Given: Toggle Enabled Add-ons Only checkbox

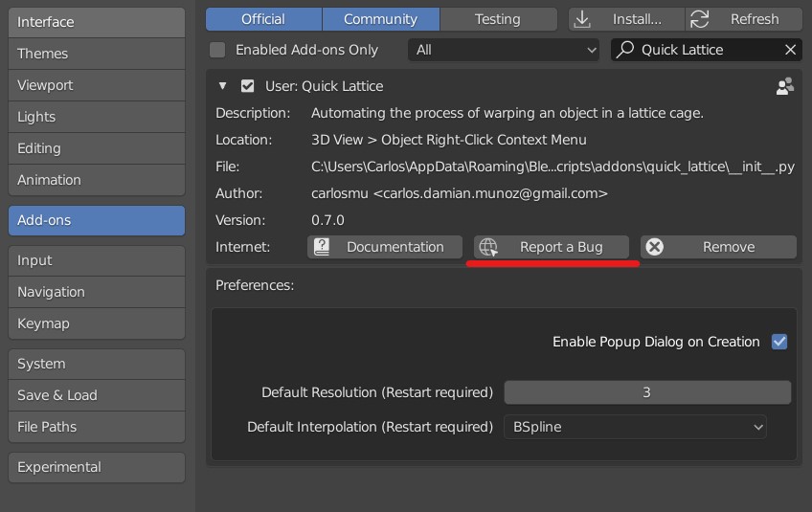Looking at the screenshot, I should [217, 50].
